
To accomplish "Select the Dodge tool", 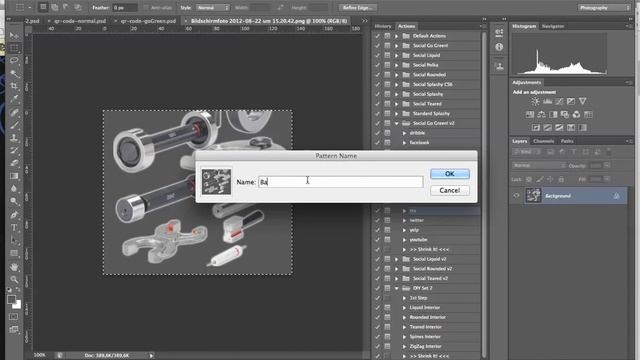I will tap(14, 201).
